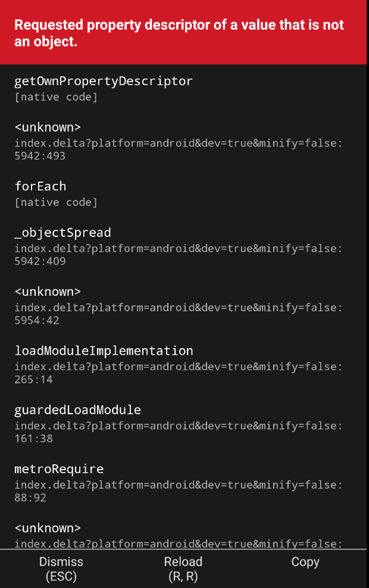Click the R, R hint under Reload

[183, 576]
